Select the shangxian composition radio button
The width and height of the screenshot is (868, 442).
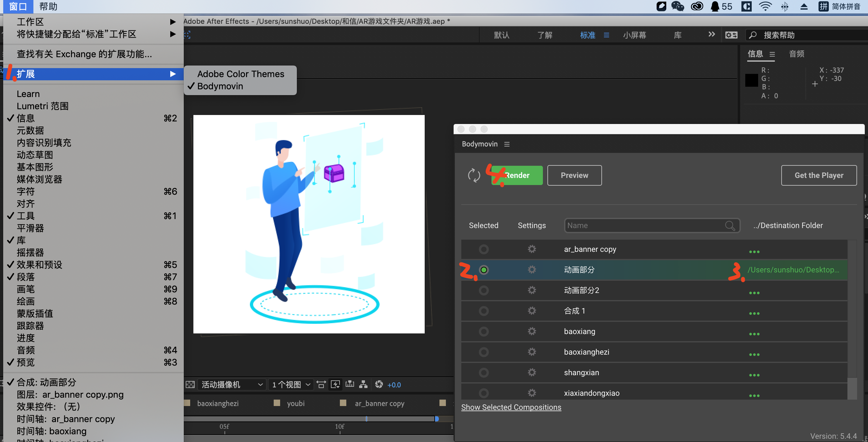484,373
